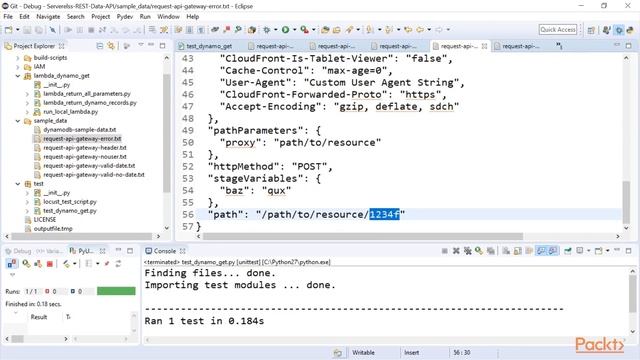The image size is (640, 360).
Task: Toggle Show only errors in PyUnit view
Action: [11, 264]
